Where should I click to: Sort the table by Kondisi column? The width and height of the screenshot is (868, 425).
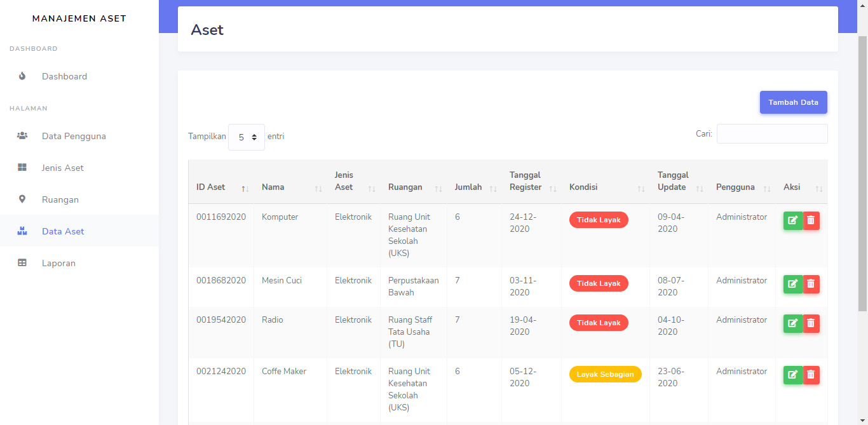pos(583,187)
